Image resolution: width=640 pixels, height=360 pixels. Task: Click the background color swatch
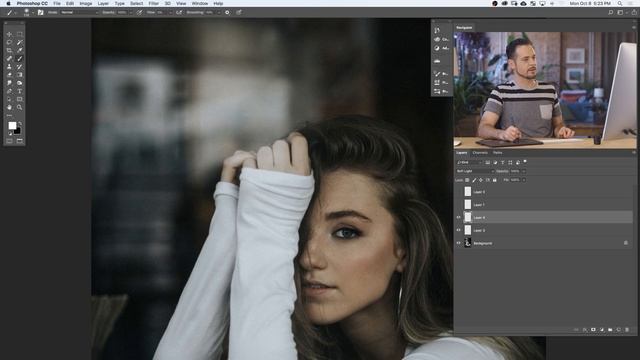pyautogui.click(x=18, y=131)
